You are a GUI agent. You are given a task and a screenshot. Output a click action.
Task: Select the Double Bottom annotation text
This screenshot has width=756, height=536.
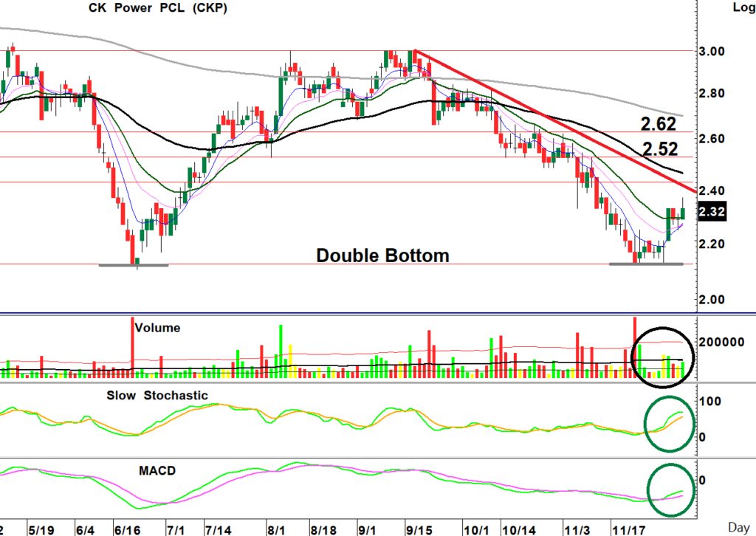click(382, 256)
